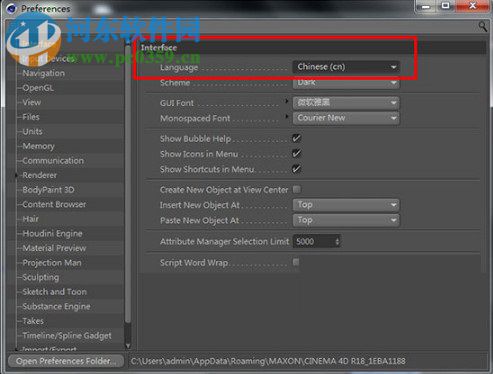The image size is (493, 374).
Task: Enable the Script Word Wrap checkbox
Action: click(x=296, y=262)
